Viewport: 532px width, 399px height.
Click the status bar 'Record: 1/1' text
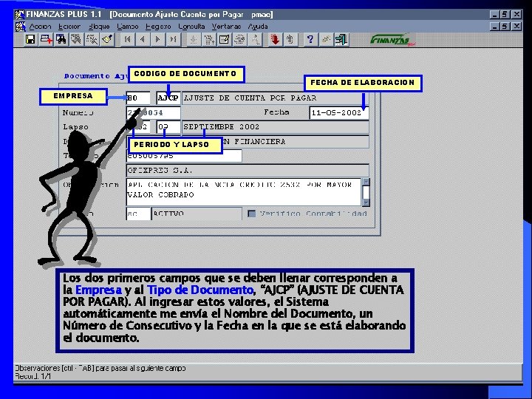(33, 376)
